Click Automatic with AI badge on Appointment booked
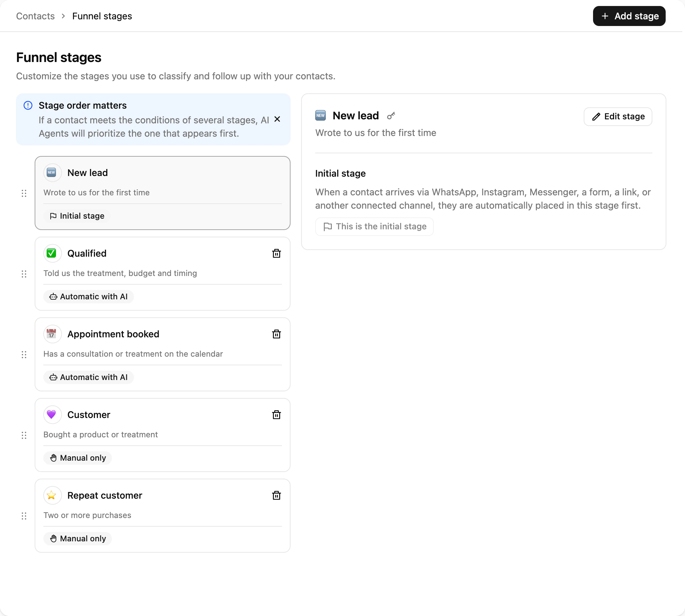This screenshot has height=616, width=685. [x=89, y=377]
